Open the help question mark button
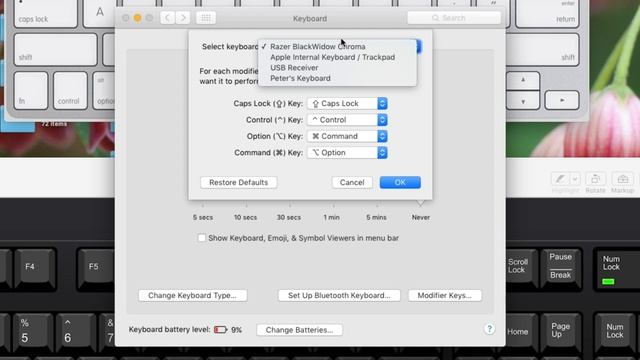Screen dimensions: 640x360 click(489, 329)
